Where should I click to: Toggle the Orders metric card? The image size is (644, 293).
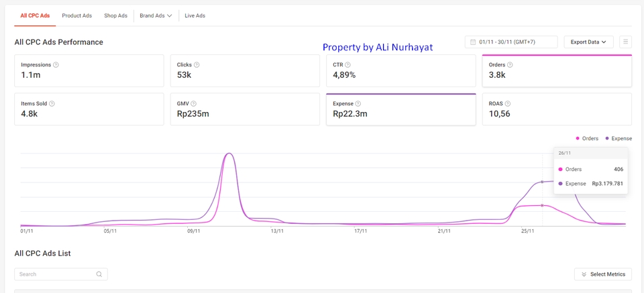click(x=556, y=70)
